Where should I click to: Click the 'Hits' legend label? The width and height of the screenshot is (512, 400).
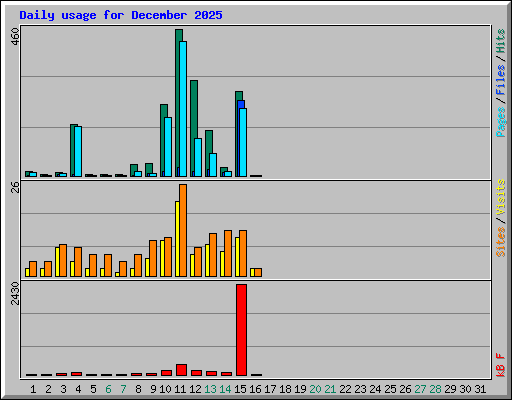501,41
